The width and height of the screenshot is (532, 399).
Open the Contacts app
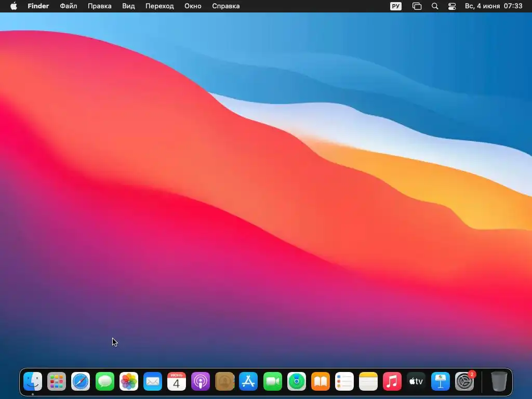(x=224, y=381)
